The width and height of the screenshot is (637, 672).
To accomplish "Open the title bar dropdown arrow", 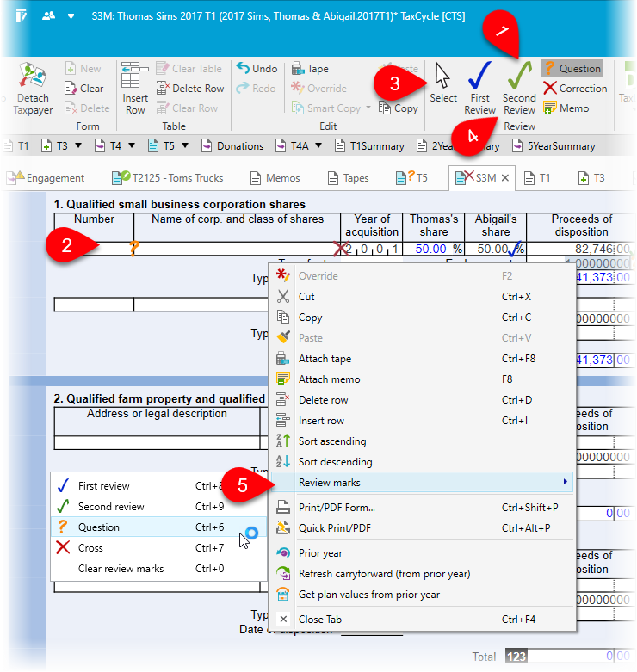I will [x=71, y=16].
